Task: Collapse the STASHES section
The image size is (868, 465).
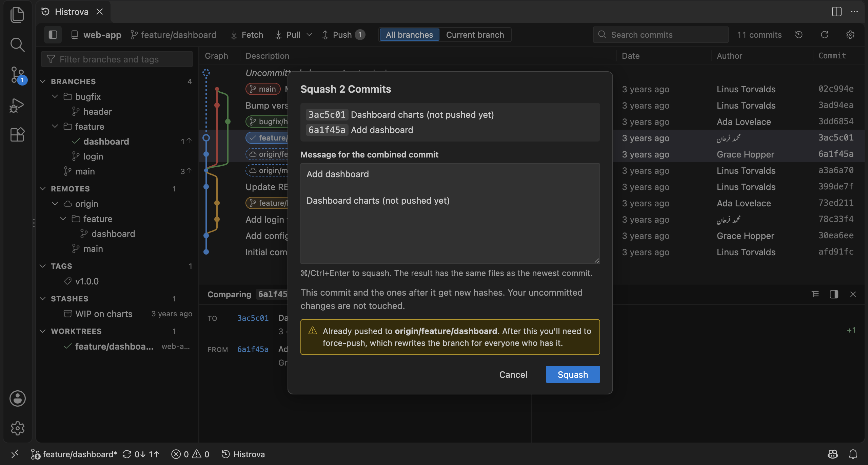Action: (x=43, y=299)
